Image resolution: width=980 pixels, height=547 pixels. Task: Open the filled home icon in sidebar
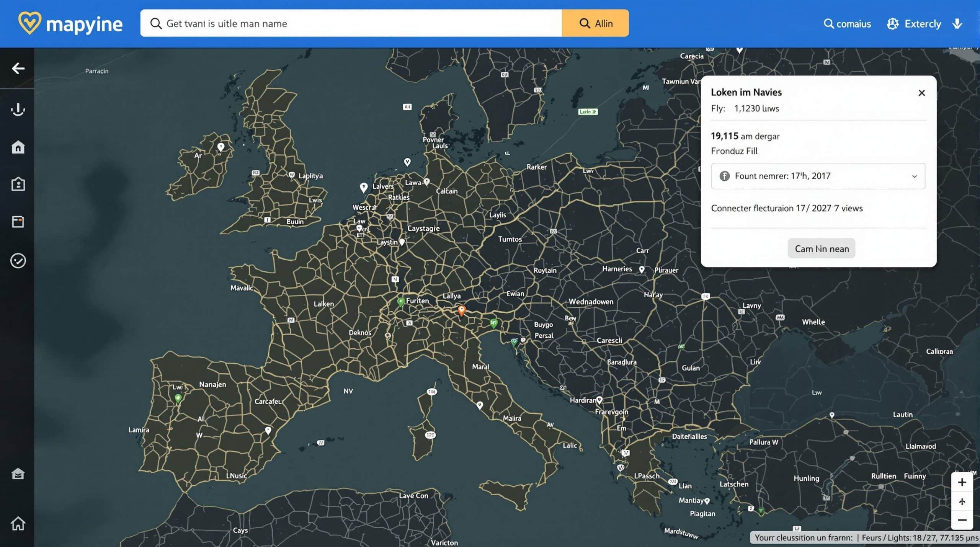[x=18, y=147]
